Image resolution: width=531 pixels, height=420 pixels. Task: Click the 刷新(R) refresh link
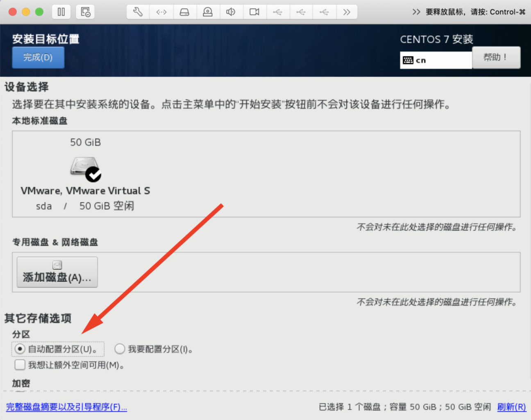(512, 407)
